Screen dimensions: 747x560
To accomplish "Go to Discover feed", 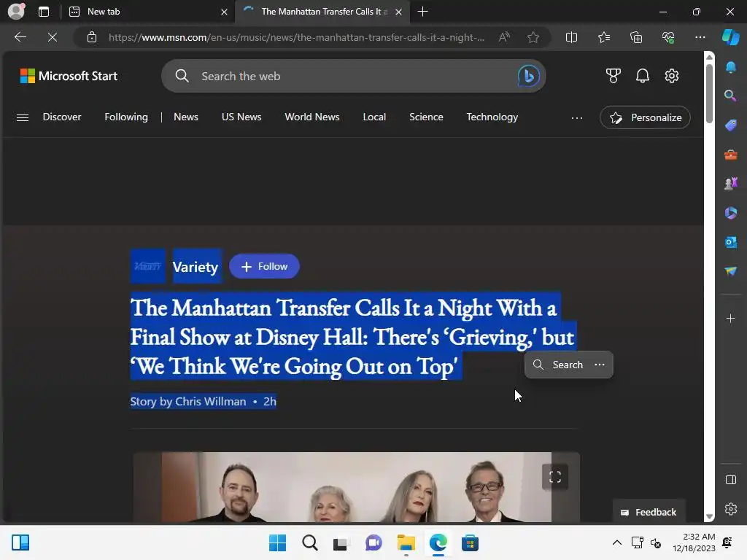I will click(62, 117).
